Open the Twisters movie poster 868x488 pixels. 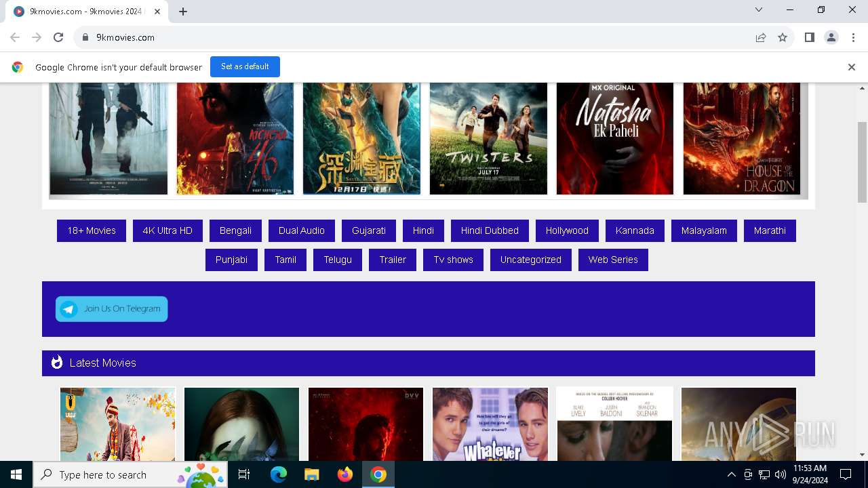click(x=488, y=138)
